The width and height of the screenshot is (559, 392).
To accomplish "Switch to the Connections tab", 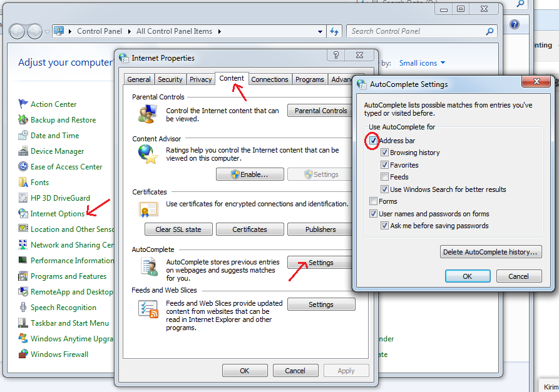I will pos(270,79).
